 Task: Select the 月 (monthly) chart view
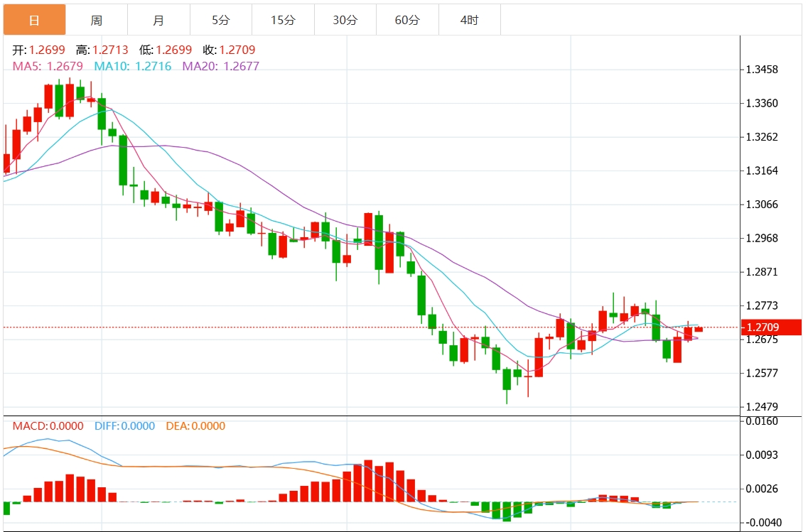(158, 19)
